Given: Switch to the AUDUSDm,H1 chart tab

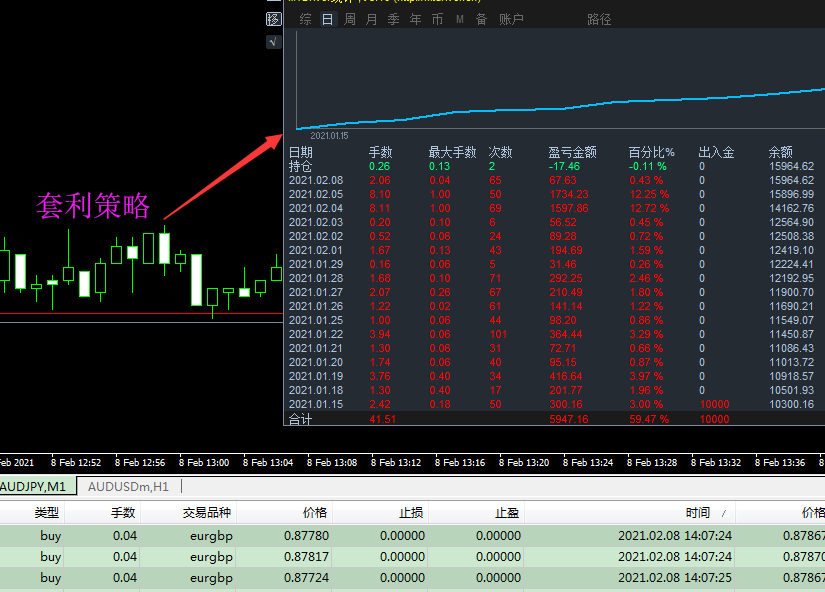Looking at the screenshot, I should (x=128, y=487).
